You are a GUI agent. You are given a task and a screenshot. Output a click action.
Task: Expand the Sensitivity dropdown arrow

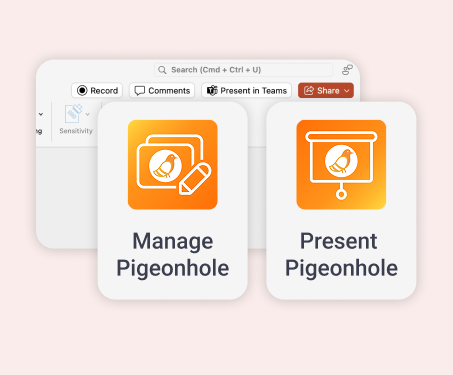(88, 114)
